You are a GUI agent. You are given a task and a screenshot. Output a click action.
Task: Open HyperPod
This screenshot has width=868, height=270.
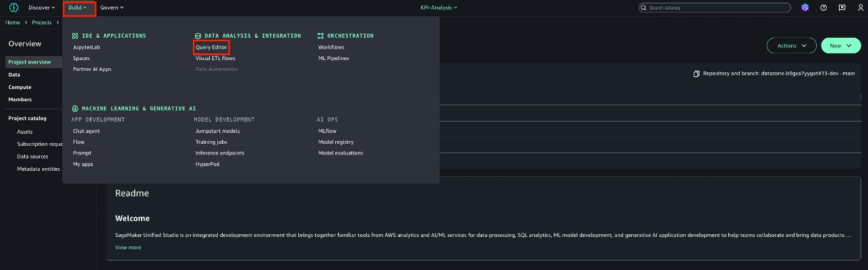(x=207, y=164)
